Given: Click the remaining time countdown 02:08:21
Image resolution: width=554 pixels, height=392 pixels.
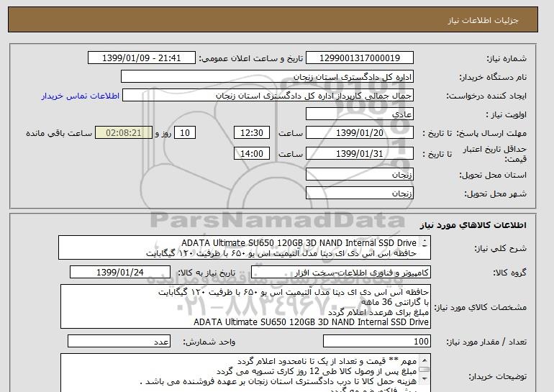Looking at the screenshot, I should (124, 133).
